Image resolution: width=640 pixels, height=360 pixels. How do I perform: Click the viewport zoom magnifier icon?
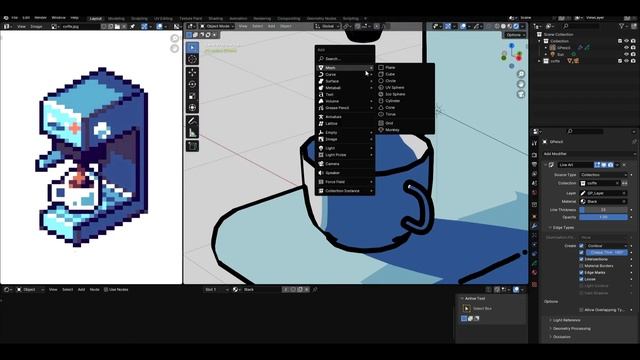[521, 74]
